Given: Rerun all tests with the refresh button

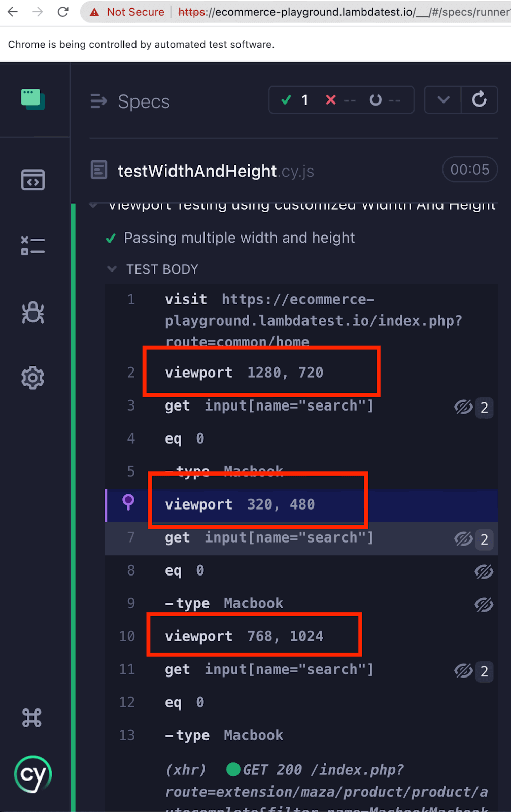Looking at the screenshot, I should (x=479, y=99).
